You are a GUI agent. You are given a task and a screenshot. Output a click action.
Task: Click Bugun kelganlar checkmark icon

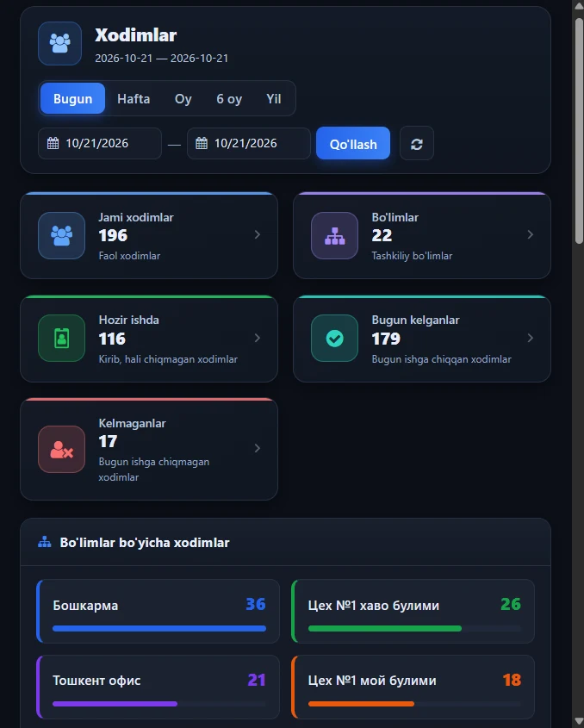(x=334, y=338)
